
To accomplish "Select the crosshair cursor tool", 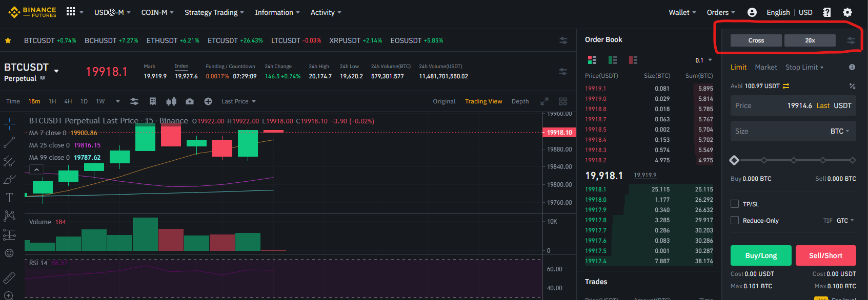I will tap(9, 124).
